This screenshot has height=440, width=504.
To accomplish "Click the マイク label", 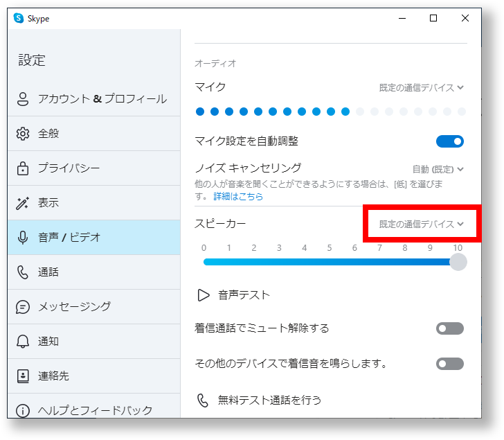I will click(210, 87).
